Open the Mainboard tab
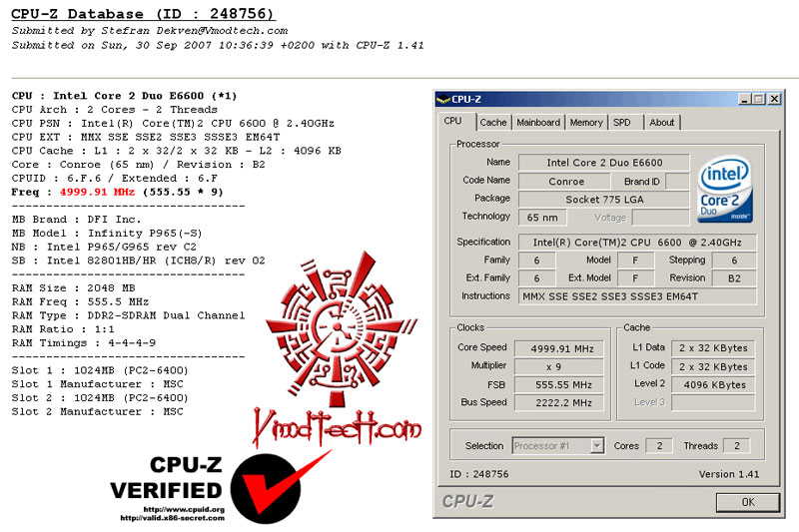This screenshot has width=799, height=532. click(538, 123)
